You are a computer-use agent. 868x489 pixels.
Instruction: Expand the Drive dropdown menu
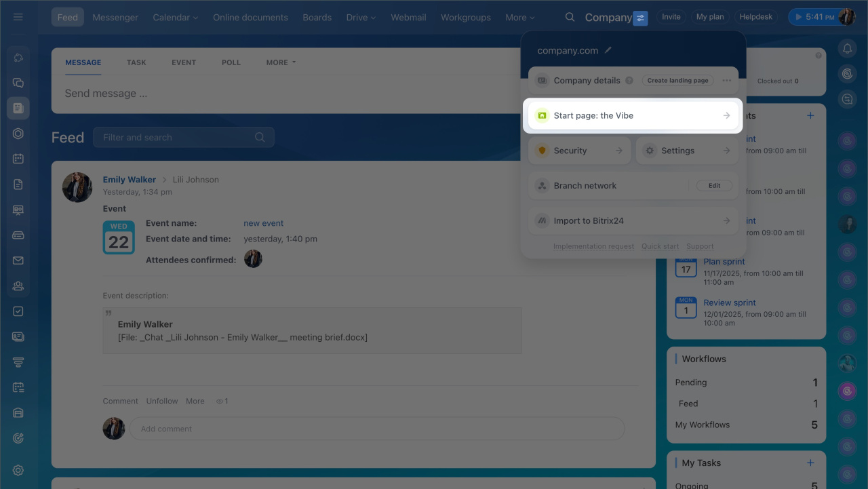coord(361,17)
